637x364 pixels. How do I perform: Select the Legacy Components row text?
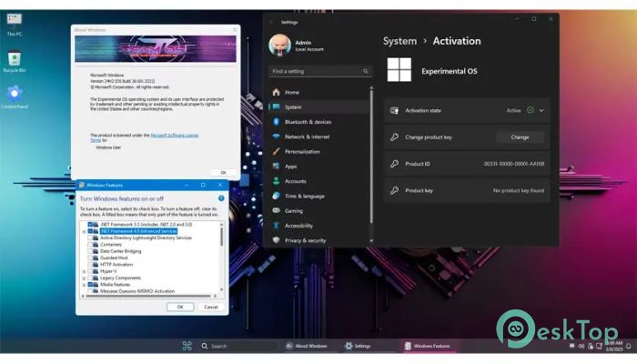120,278
